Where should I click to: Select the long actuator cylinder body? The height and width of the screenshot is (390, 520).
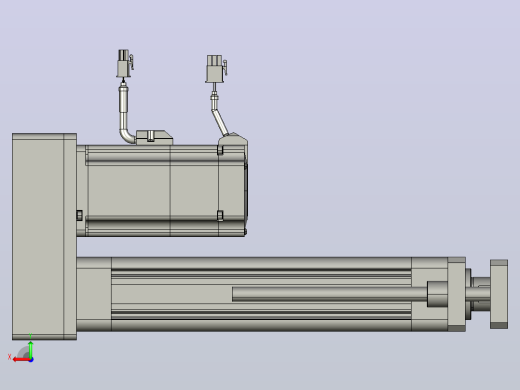point(261,294)
